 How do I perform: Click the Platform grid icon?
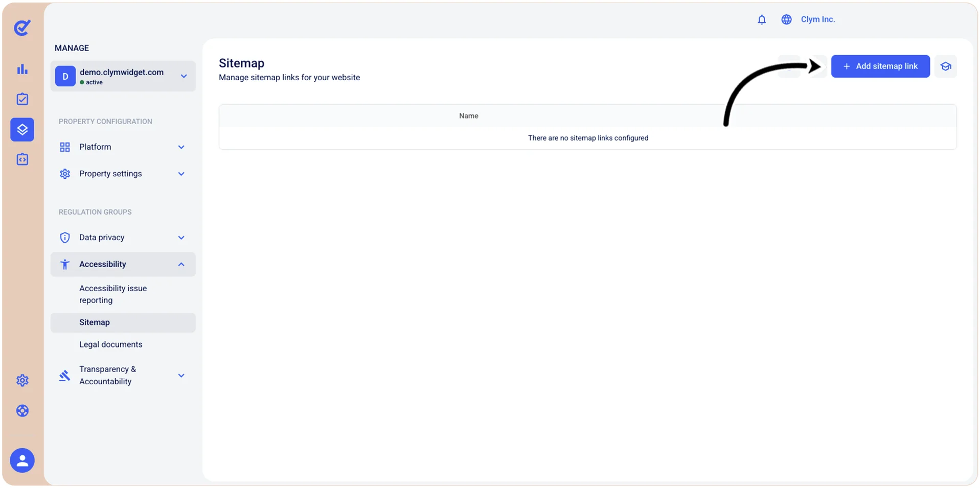tap(65, 147)
